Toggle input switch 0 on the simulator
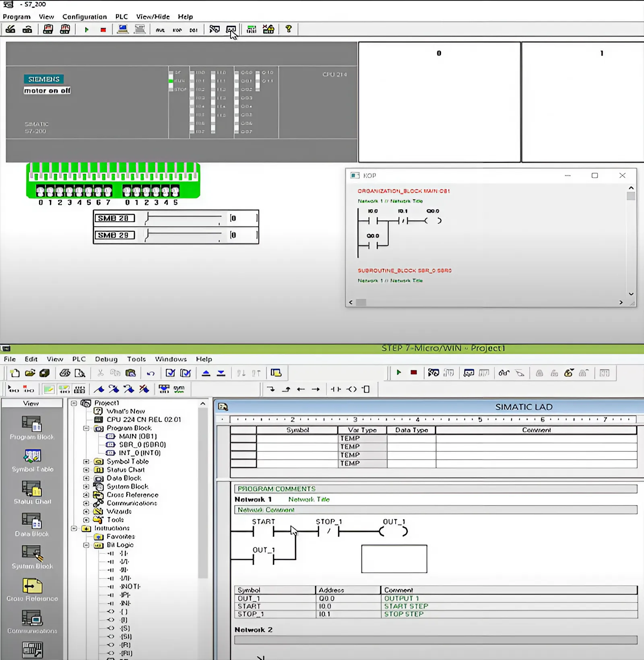 pos(41,191)
